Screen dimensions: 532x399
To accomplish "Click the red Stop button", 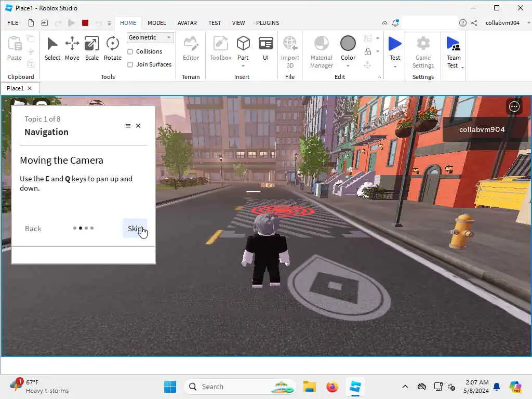I will (85, 23).
